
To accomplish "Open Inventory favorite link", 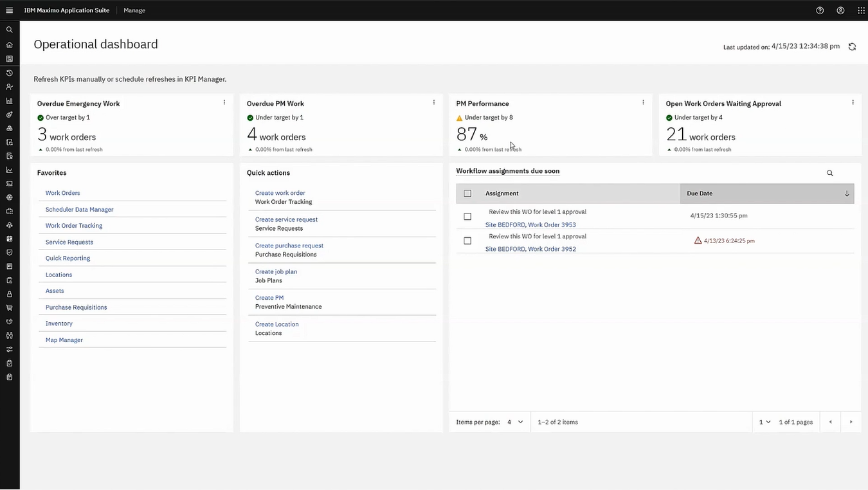I will (x=59, y=323).
